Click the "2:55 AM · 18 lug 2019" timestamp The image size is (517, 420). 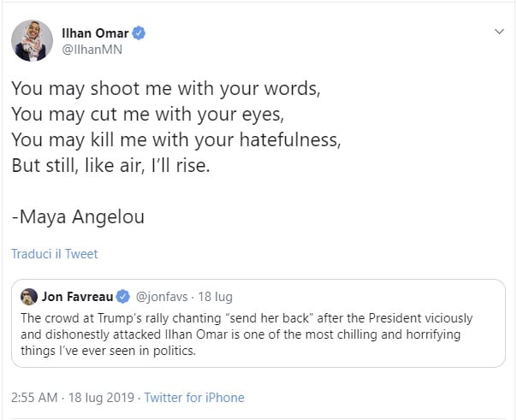pyautogui.click(x=73, y=398)
